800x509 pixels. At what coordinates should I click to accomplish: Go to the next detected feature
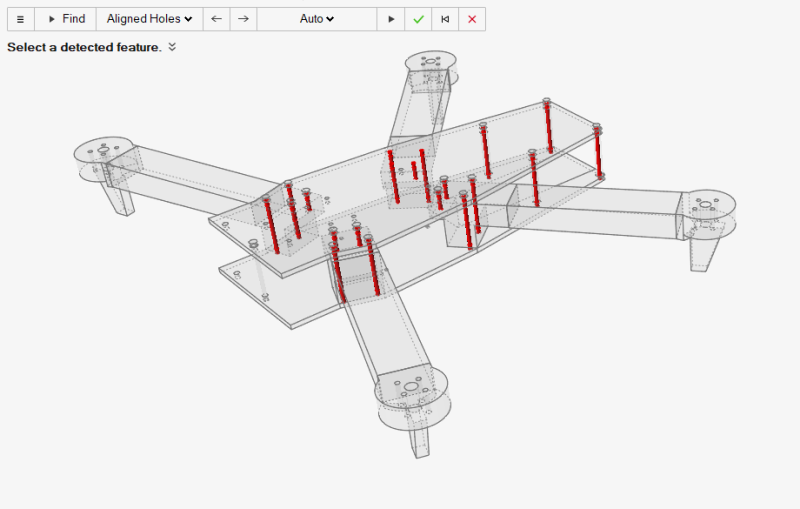[243, 19]
